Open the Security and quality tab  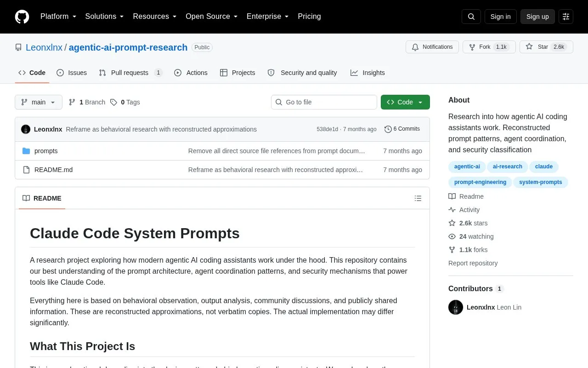302,73
